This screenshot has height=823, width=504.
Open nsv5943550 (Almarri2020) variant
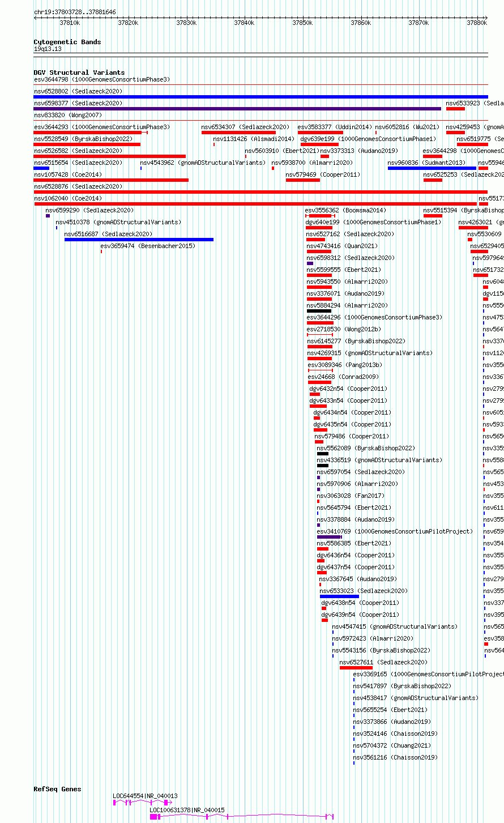347,282
